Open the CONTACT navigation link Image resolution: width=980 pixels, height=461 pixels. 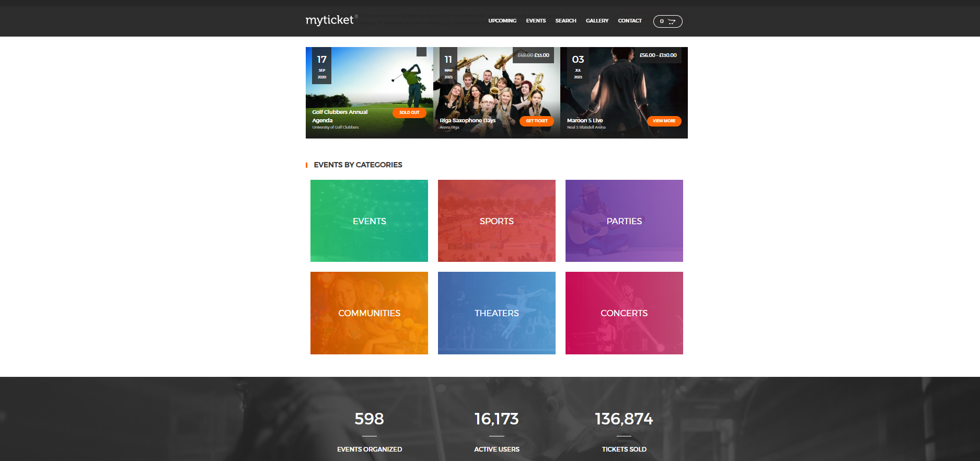(630, 21)
